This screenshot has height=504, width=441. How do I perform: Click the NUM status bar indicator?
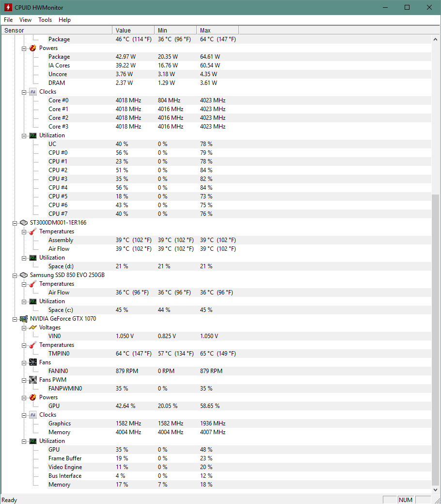click(x=406, y=500)
